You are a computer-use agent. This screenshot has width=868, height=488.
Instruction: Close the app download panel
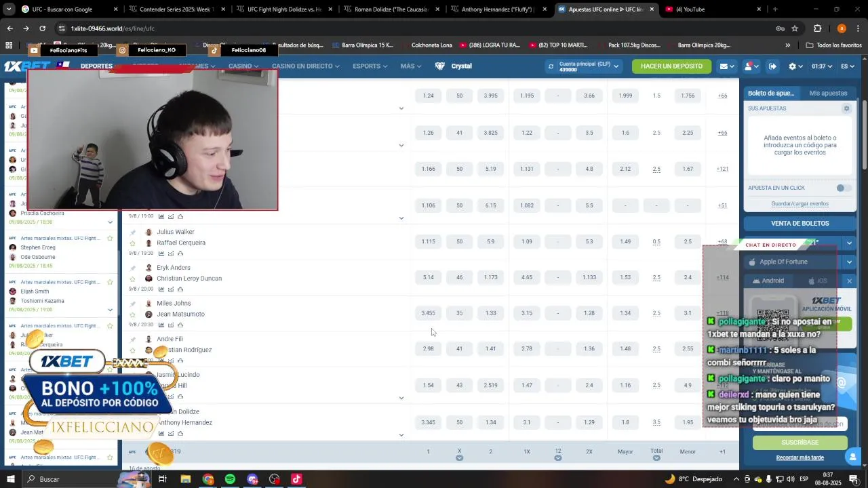tap(849, 281)
